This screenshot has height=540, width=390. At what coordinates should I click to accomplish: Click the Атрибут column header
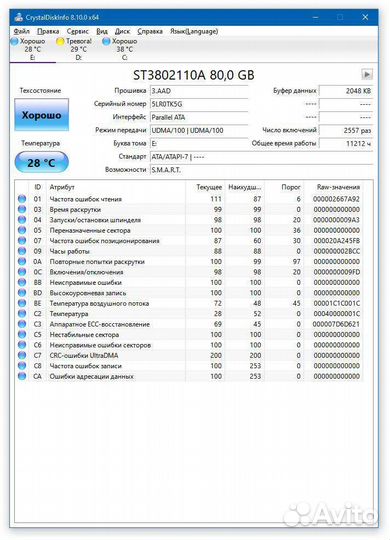click(116, 187)
